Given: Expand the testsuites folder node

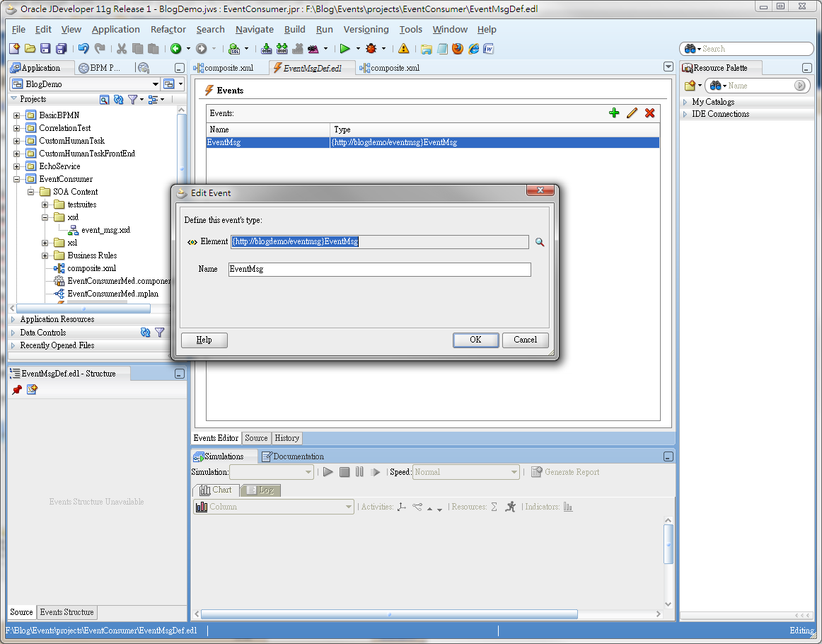Looking at the screenshot, I should (x=45, y=205).
